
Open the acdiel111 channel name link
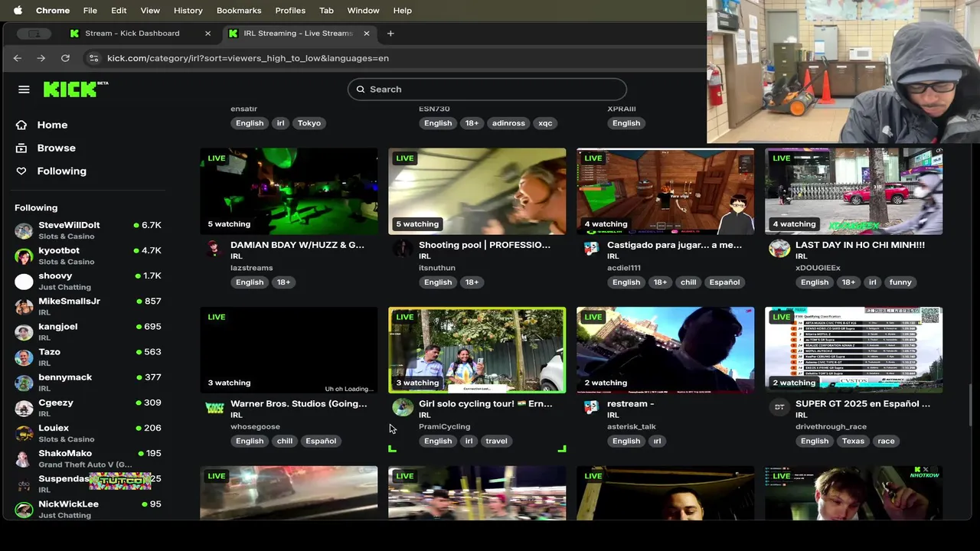coord(624,268)
